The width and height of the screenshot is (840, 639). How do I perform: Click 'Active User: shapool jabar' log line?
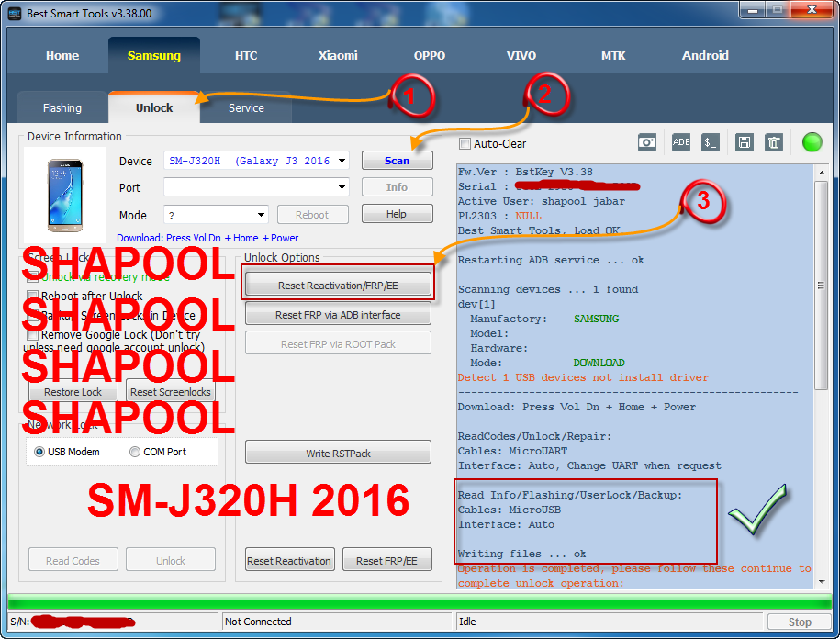[x=542, y=201]
